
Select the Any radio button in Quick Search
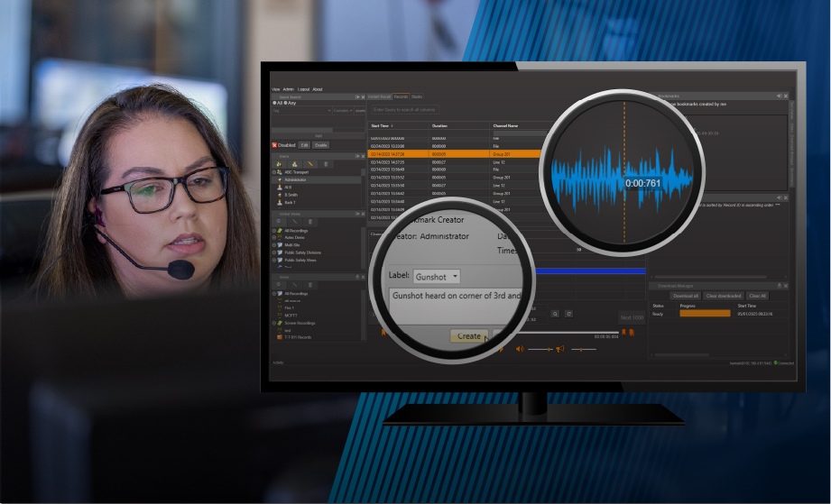pos(286,103)
